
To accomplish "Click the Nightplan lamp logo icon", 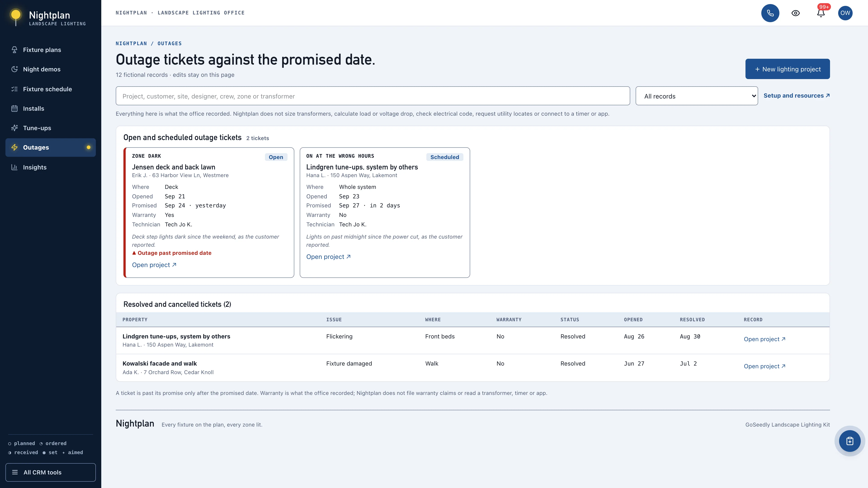I will tap(16, 17).
